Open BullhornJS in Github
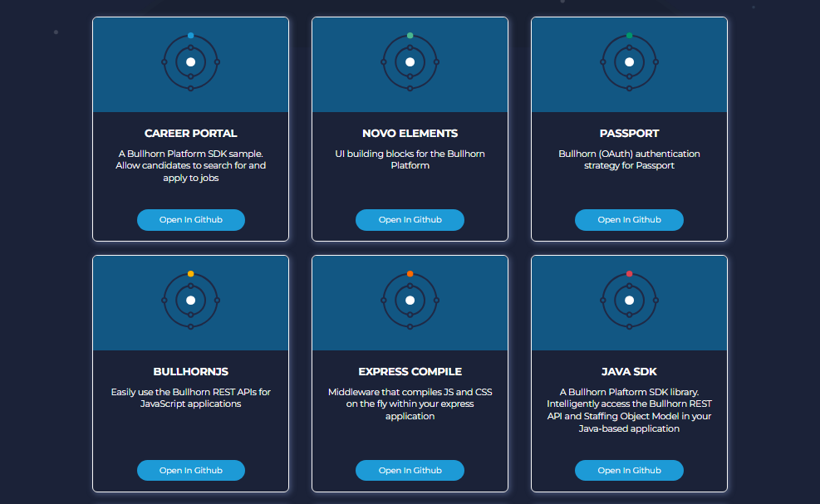The width and height of the screenshot is (820, 504). [x=191, y=470]
